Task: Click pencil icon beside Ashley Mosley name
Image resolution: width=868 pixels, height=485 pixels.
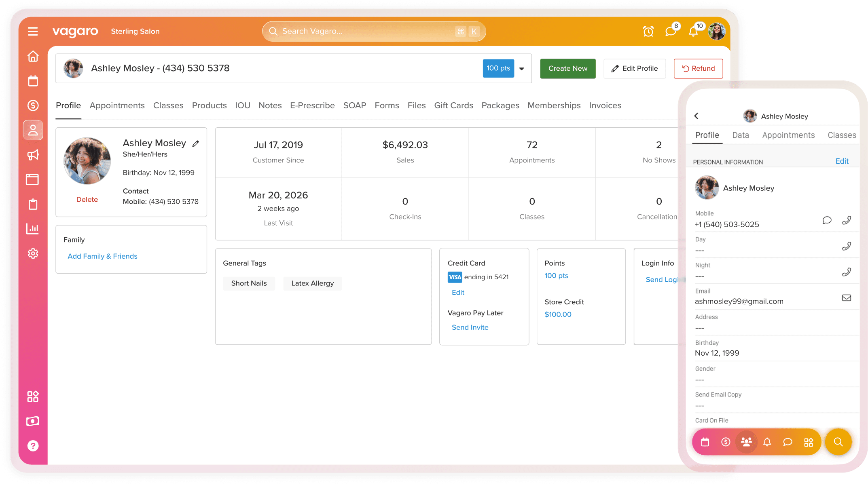Action: tap(196, 143)
